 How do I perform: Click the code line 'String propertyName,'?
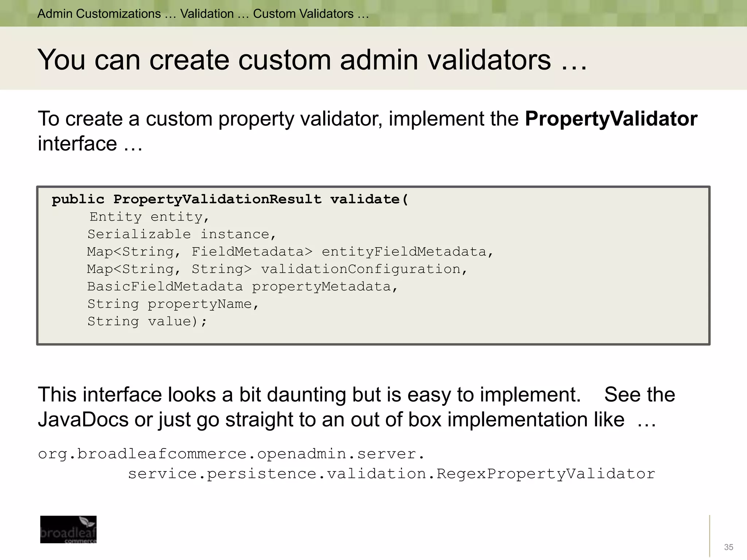coord(173,304)
